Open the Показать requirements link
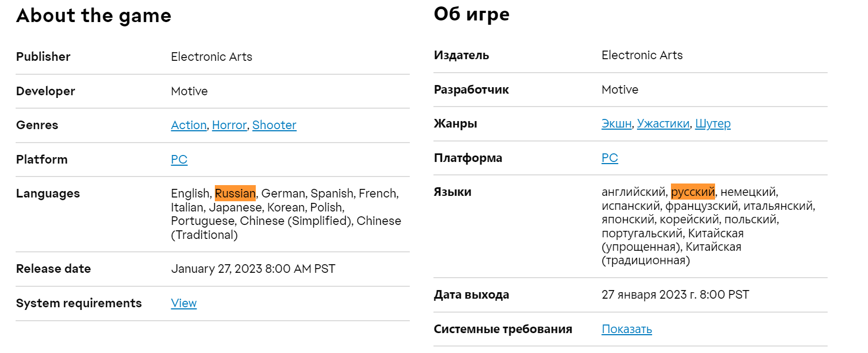Viewport: 868px width, 353px height. pyautogui.click(x=626, y=329)
